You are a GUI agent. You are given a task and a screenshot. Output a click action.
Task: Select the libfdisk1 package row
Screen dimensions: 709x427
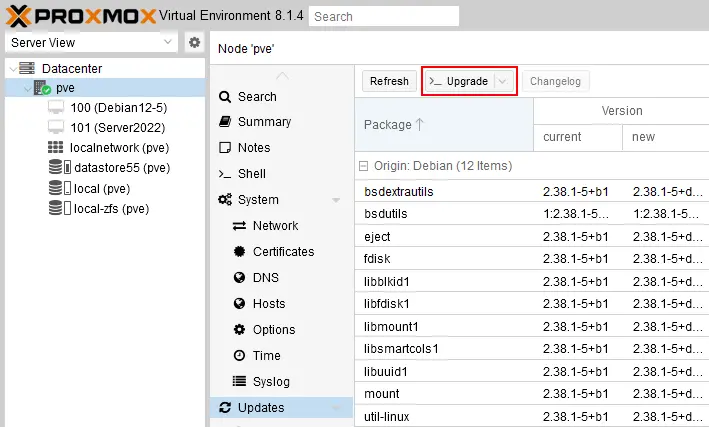coord(532,304)
